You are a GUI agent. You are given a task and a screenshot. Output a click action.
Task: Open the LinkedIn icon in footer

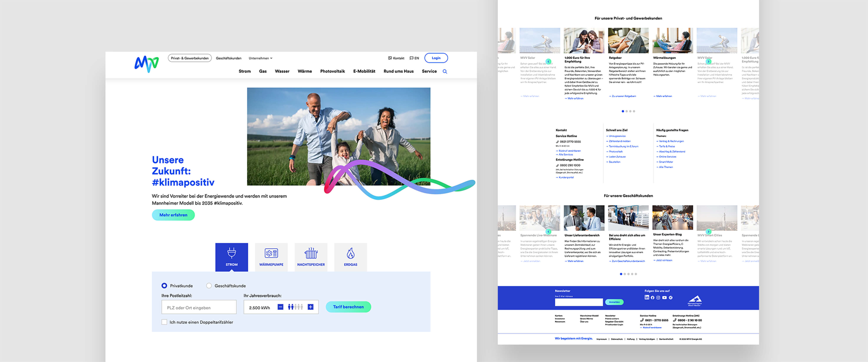(x=647, y=297)
